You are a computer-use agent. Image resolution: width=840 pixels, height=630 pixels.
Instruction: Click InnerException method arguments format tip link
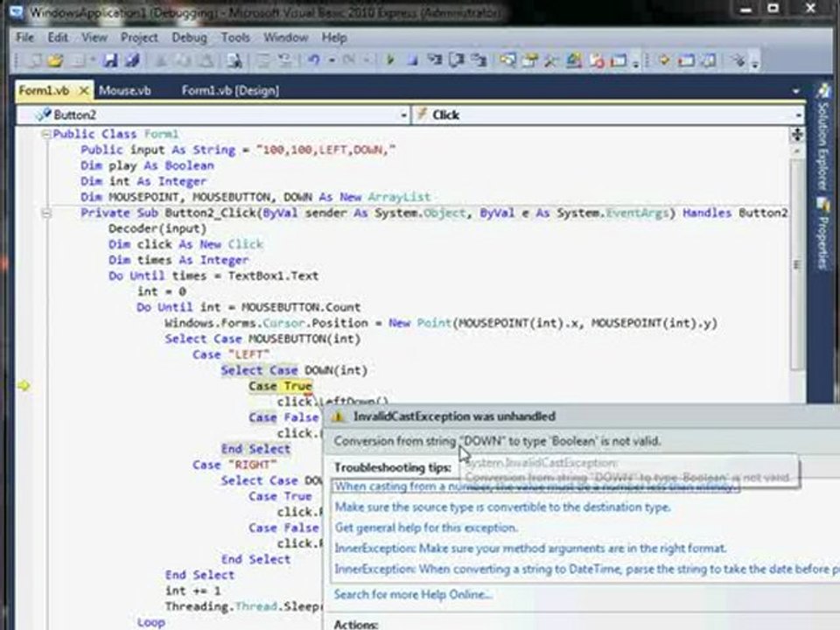click(x=530, y=549)
